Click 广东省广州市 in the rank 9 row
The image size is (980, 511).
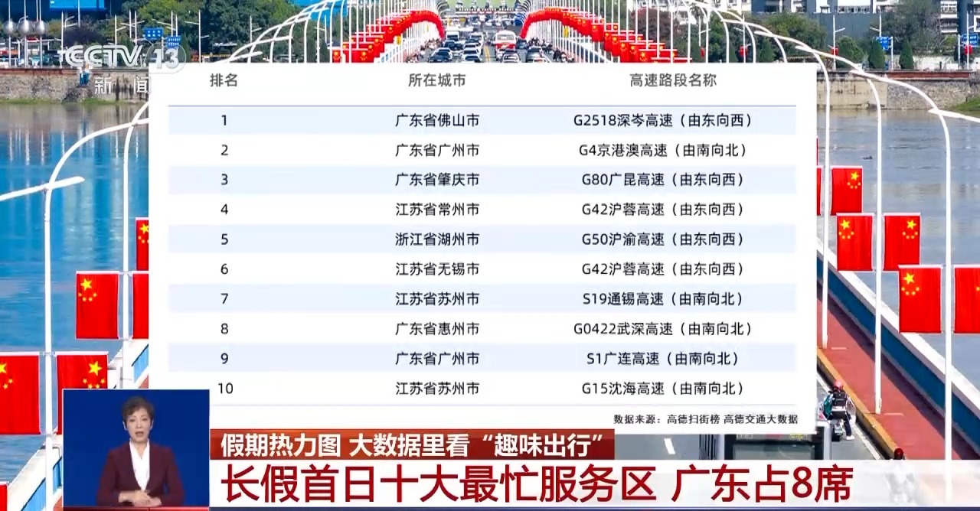click(437, 359)
